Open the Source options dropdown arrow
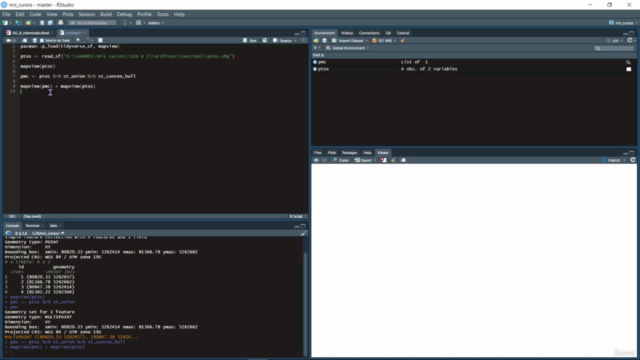The height and width of the screenshot is (360, 640). pyautogui.click(x=296, y=40)
